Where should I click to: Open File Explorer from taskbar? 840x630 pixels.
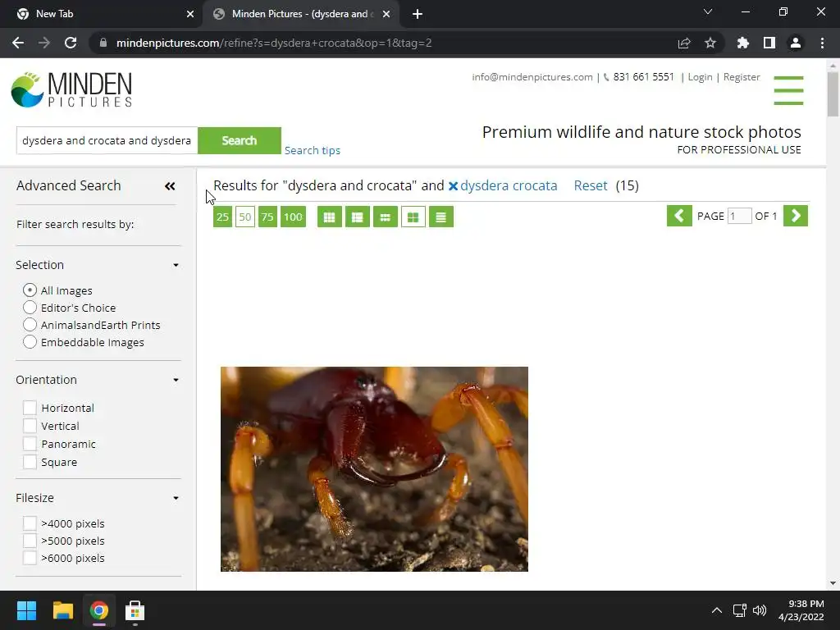coord(62,610)
